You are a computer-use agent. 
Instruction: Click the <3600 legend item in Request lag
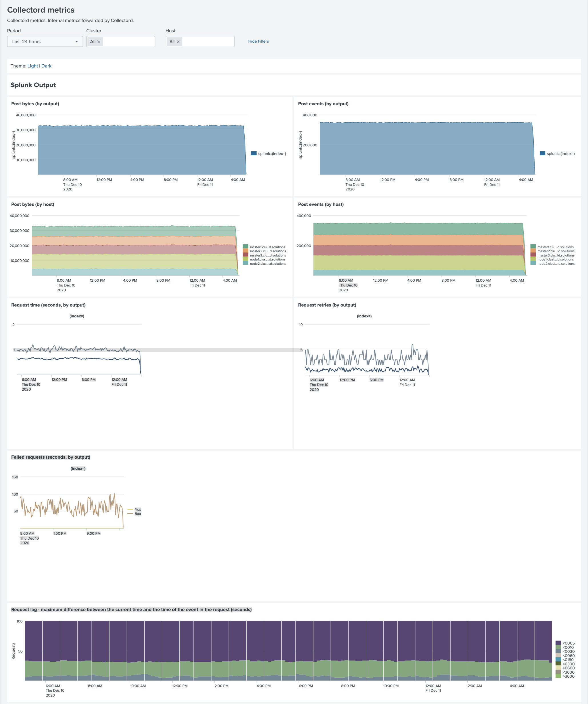[565, 672]
